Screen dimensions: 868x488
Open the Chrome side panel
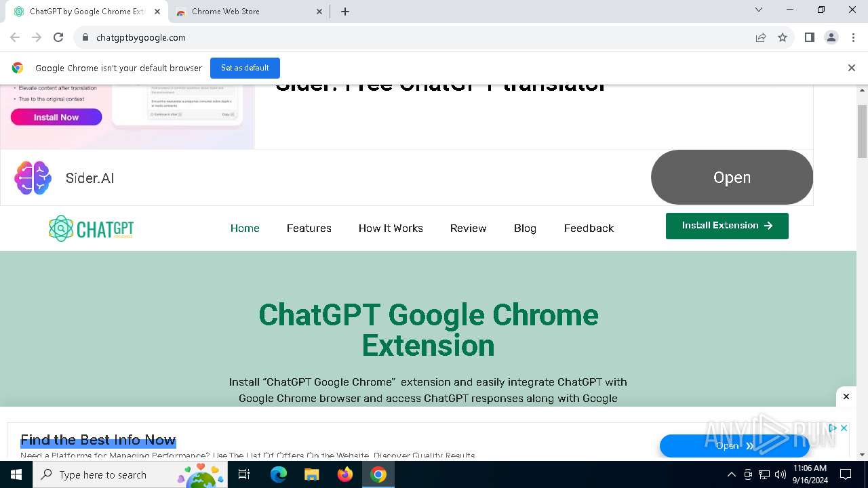[810, 37]
